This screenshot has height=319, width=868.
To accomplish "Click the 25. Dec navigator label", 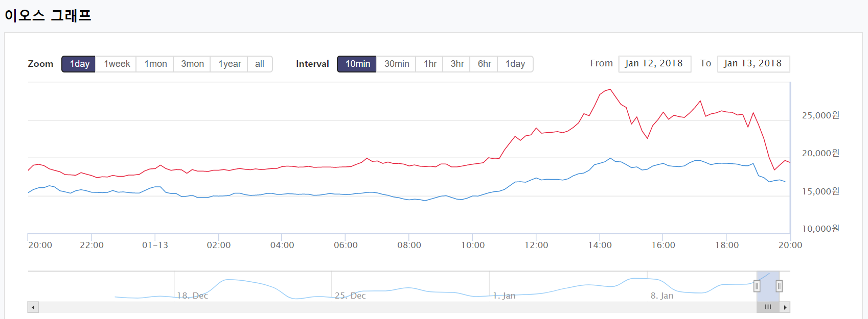I will [x=350, y=296].
